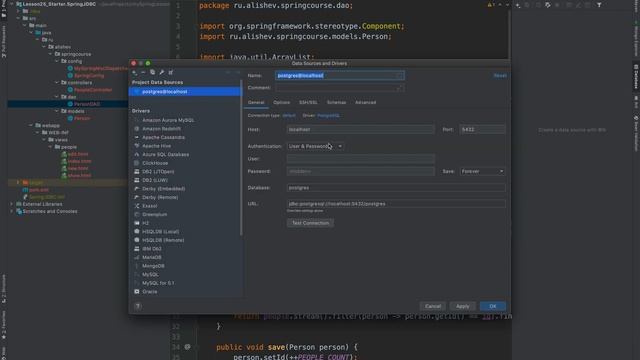Choose the DB2 (LUW) driver

point(155,180)
